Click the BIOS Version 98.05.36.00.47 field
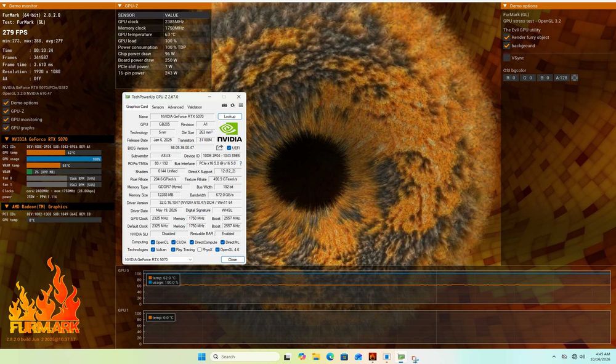The width and height of the screenshot is (616, 364). [182, 148]
